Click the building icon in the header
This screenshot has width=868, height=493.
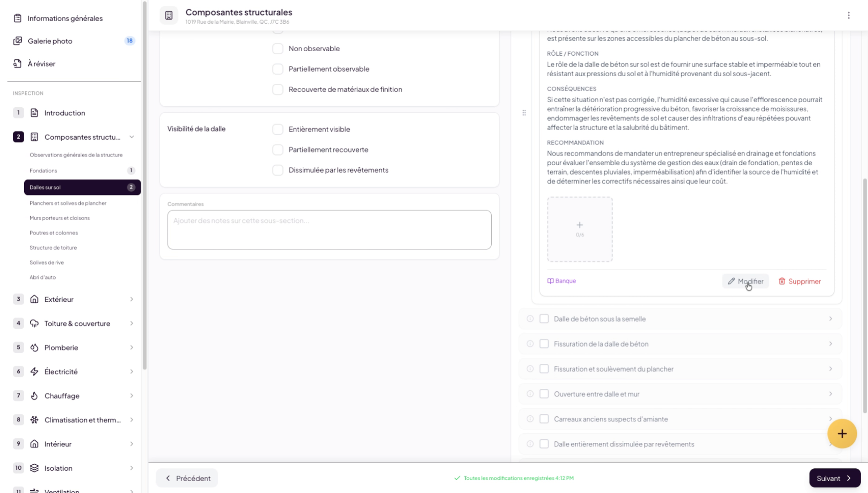[x=169, y=16]
